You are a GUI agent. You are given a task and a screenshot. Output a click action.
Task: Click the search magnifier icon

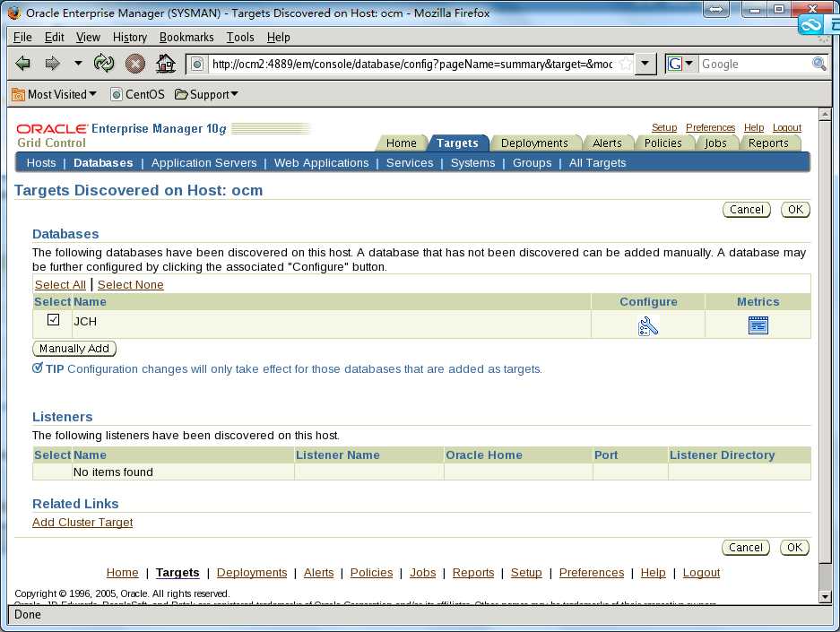(819, 64)
